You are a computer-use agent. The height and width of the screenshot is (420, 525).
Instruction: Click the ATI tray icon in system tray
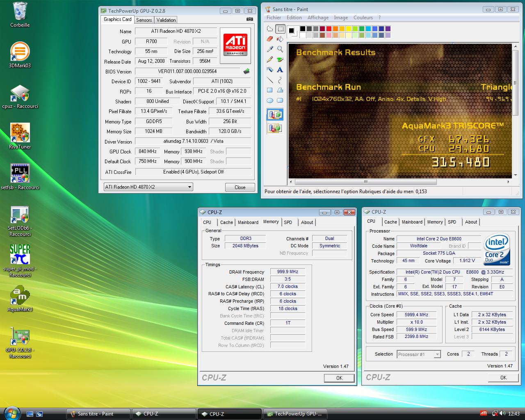pos(484,413)
